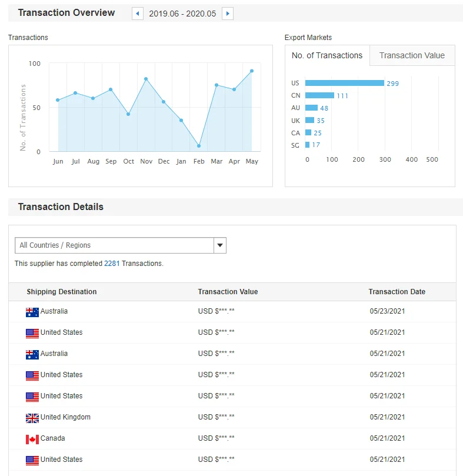Image resolution: width=463 pixels, height=476 pixels.
Task: Click the United Kingdom flag icon
Action: (x=32, y=418)
